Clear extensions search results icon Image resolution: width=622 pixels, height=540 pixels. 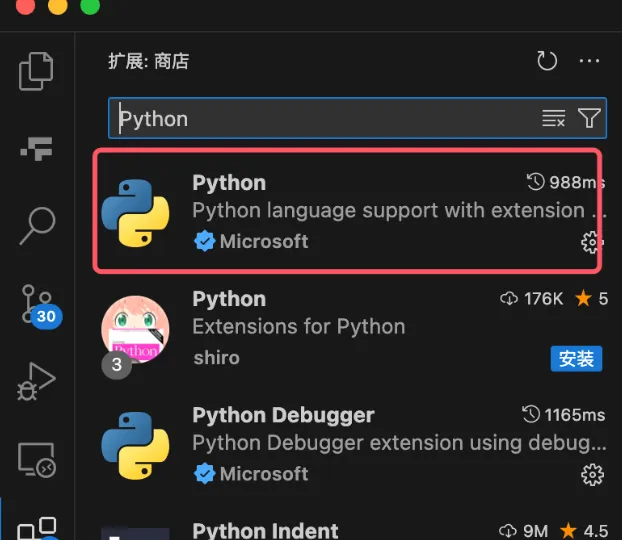(553, 118)
